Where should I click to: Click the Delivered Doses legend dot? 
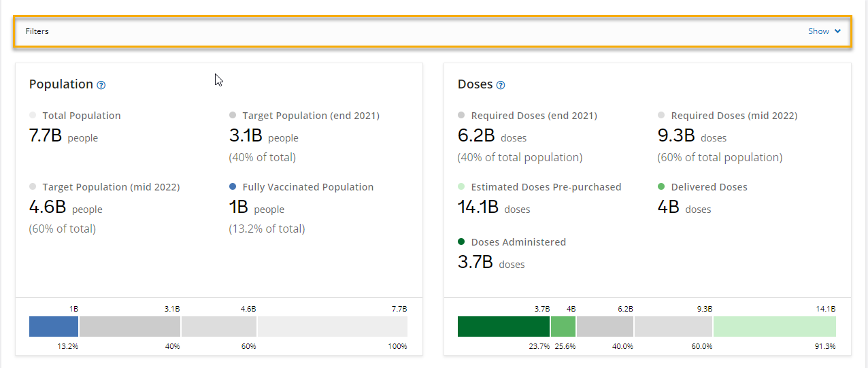(x=661, y=186)
